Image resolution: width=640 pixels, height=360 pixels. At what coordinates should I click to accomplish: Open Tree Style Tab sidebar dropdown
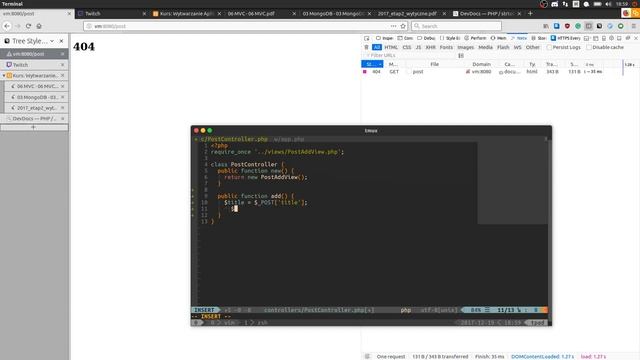coord(52,41)
